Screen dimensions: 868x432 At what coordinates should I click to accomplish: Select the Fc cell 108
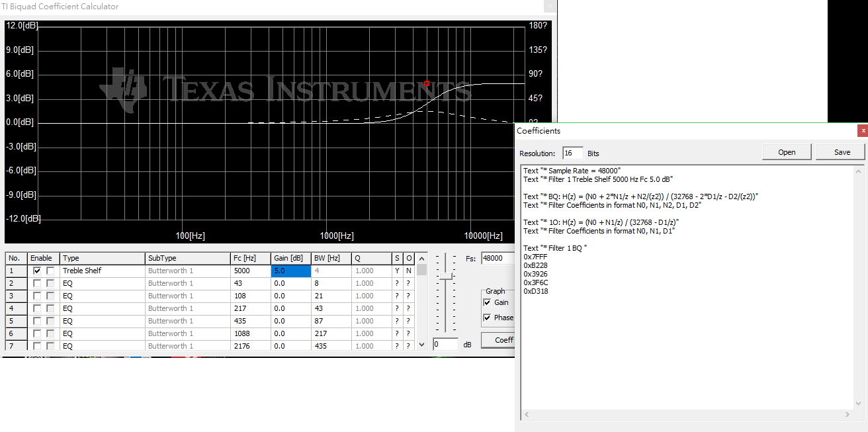251,296
